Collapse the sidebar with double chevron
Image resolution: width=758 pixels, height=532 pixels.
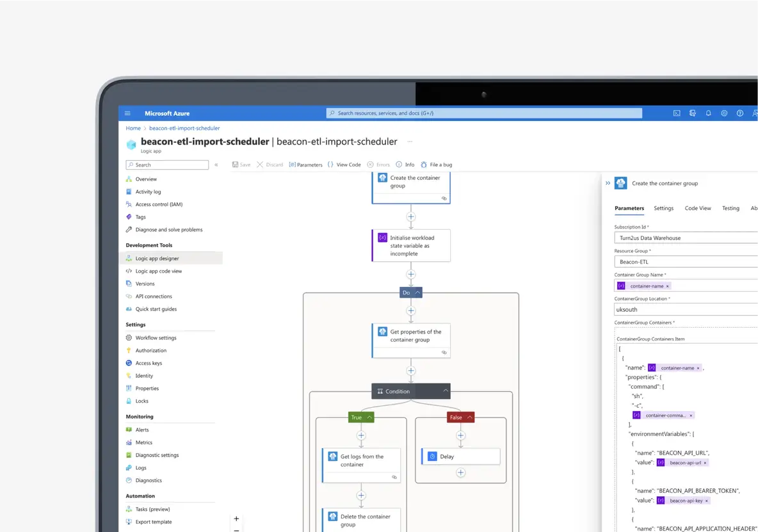coord(216,165)
